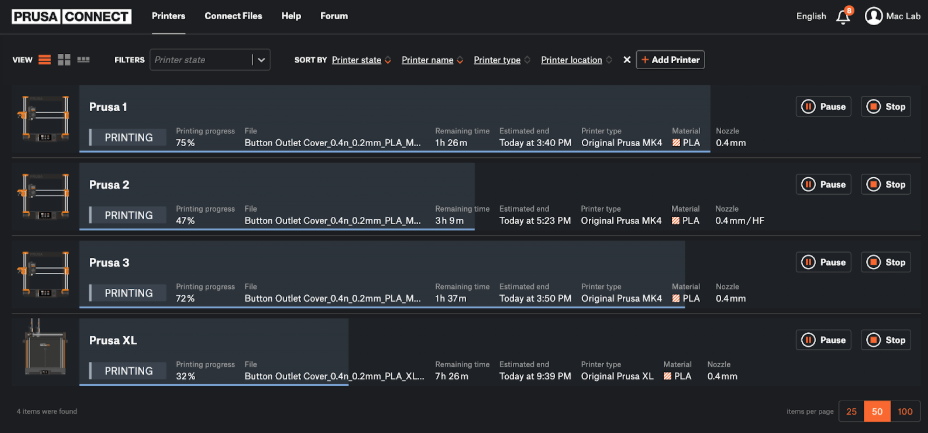Switch to list view icon
This screenshot has width=928, height=433.
coord(45,60)
